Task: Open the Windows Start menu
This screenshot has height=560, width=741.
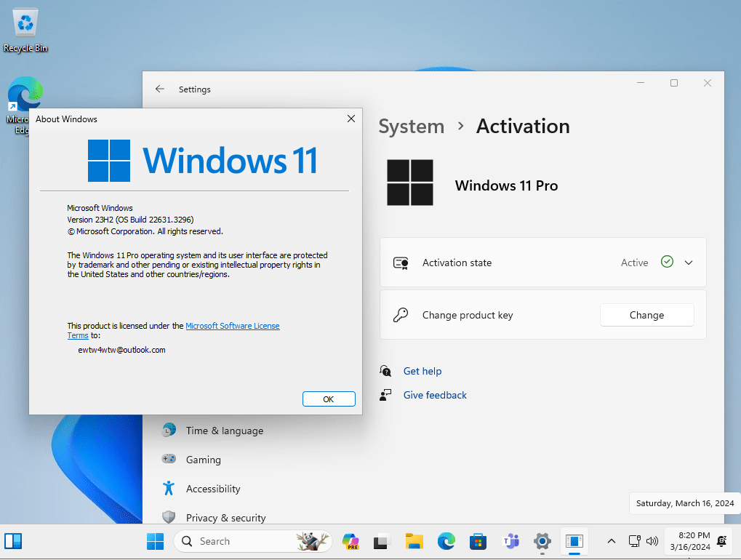Action: point(155,541)
